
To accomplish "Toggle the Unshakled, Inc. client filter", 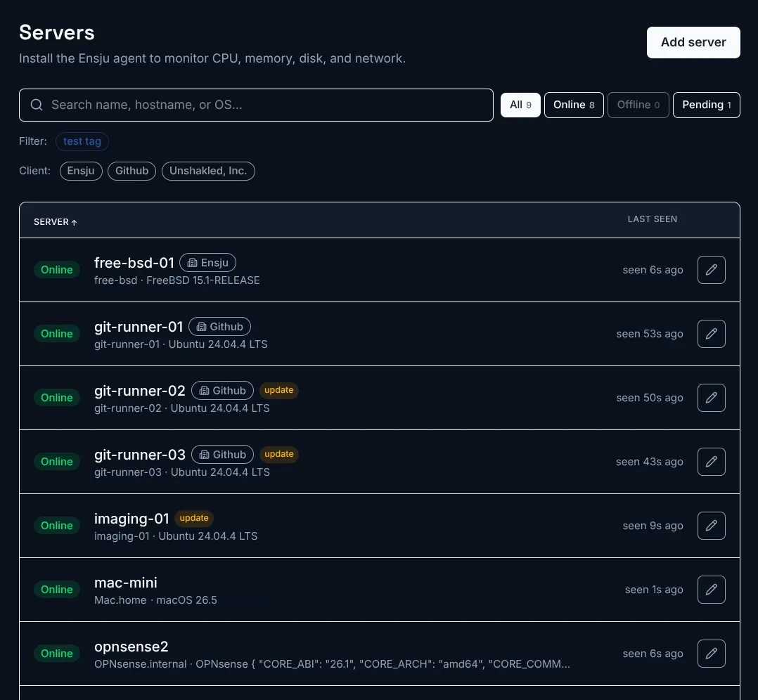I will (208, 171).
